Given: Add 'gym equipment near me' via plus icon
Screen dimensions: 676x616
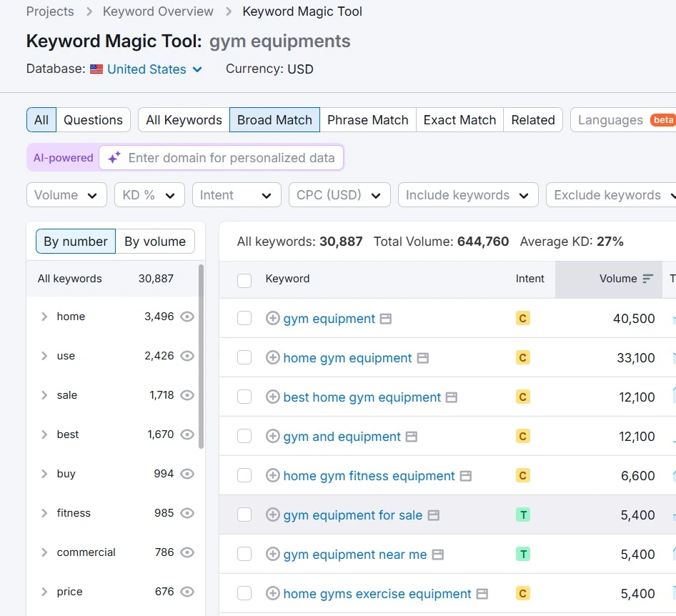Looking at the screenshot, I should point(272,554).
